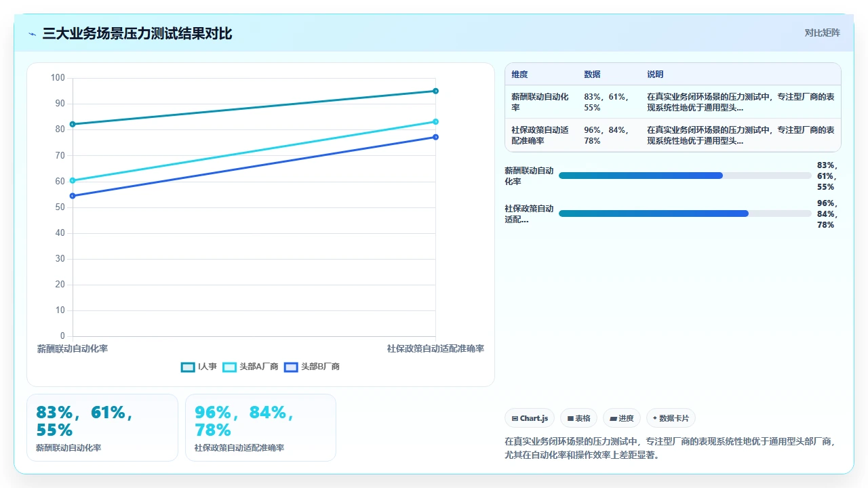Select the 说明 table column header
Image resolution: width=868 pixels, height=488 pixels.
pos(655,75)
